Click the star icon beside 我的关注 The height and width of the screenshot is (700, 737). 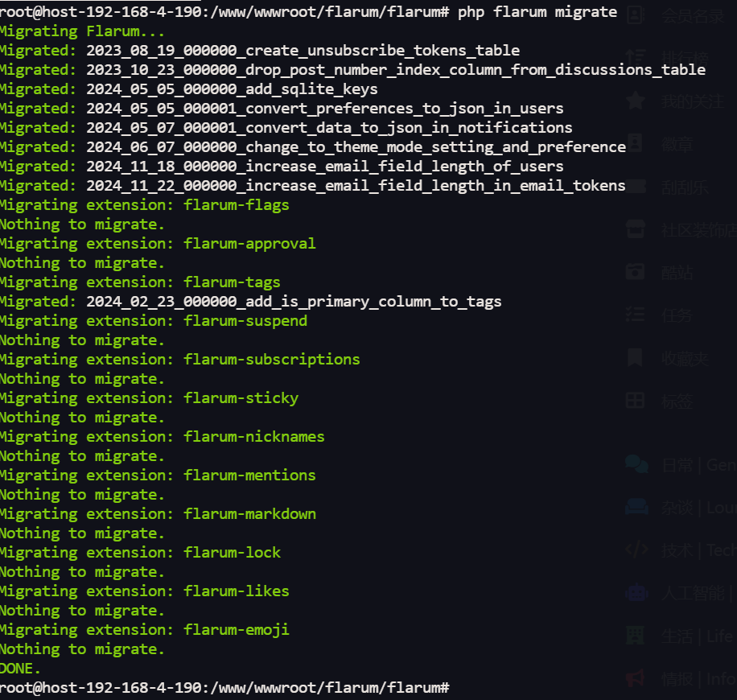[x=635, y=101]
